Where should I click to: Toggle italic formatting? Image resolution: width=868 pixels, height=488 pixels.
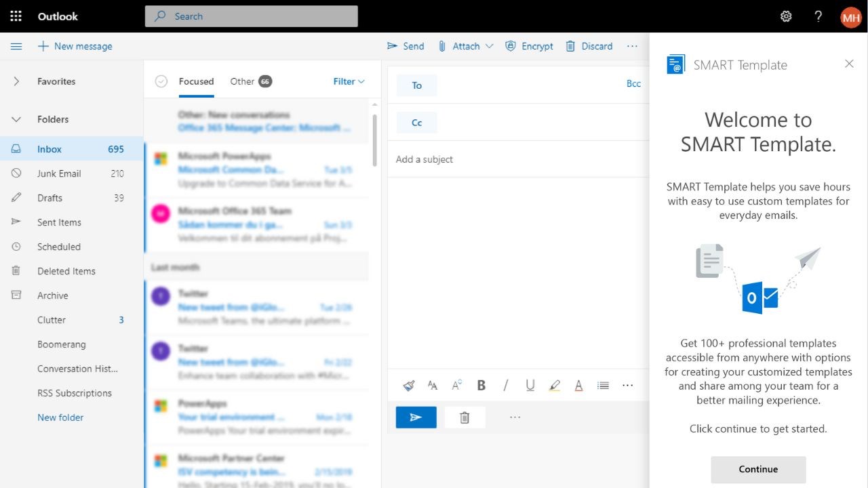click(506, 386)
